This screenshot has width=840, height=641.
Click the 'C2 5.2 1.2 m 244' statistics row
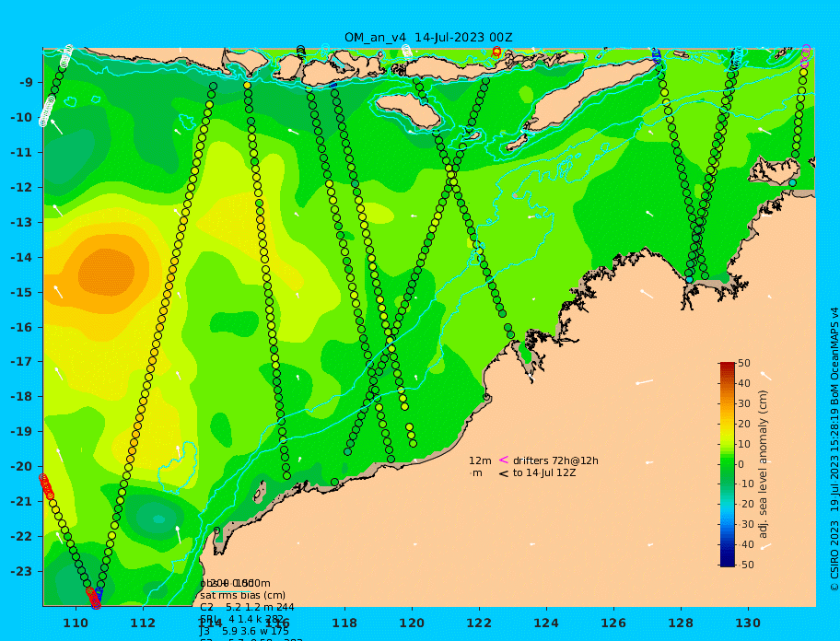pyautogui.click(x=247, y=607)
